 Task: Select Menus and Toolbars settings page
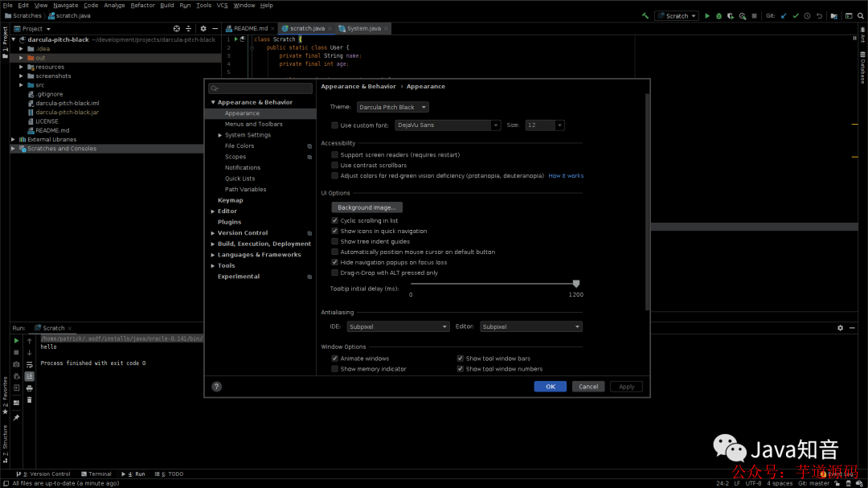[253, 124]
